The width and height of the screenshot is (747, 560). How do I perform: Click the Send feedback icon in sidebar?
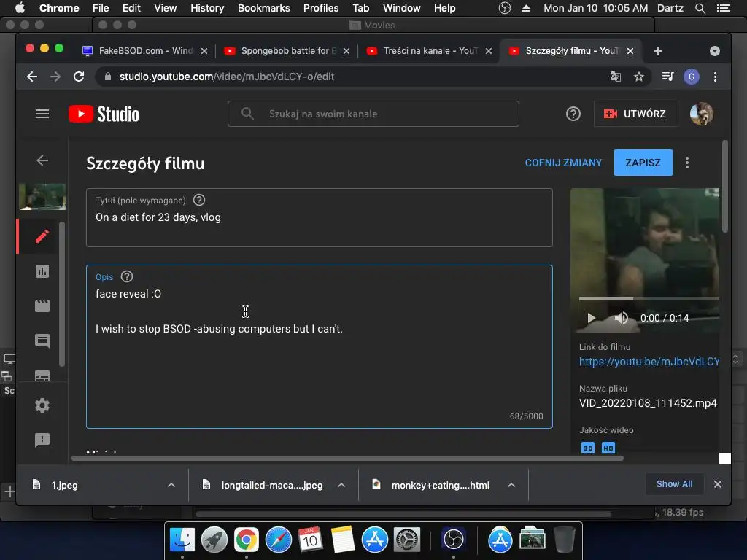coord(42,440)
